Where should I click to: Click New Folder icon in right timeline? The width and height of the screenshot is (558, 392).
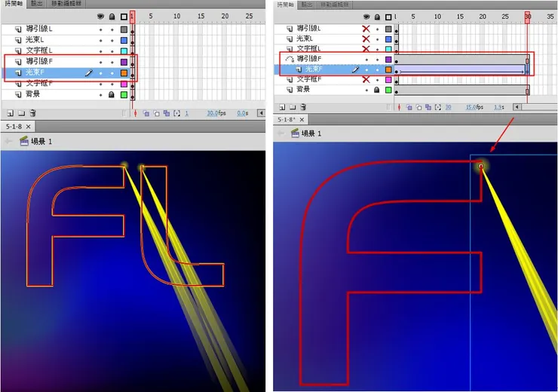(293, 107)
